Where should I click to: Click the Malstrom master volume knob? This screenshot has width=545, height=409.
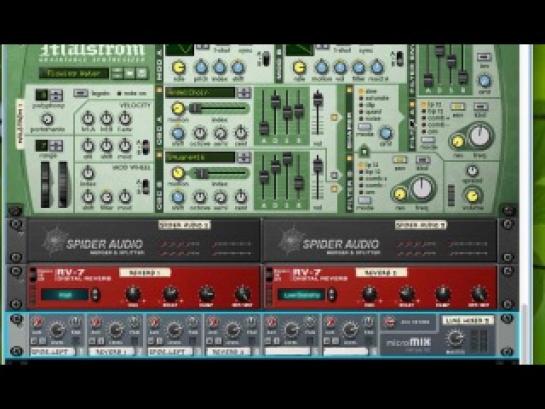472,196
